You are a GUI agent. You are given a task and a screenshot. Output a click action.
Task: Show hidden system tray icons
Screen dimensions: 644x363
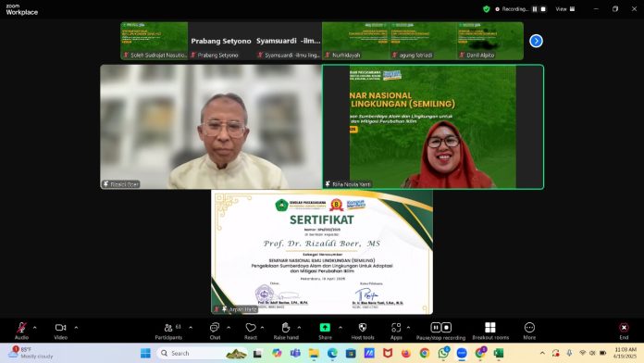coord(542,353)
